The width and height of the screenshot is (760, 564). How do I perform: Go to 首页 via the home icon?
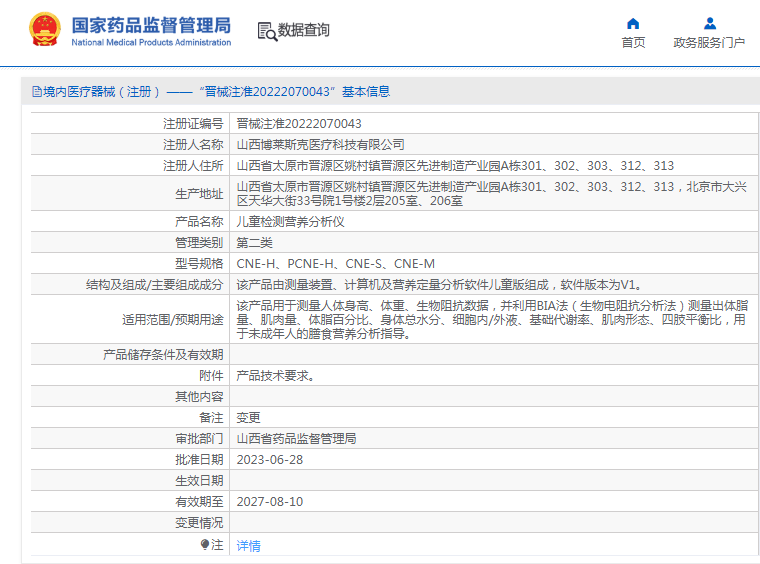[x=633, y=23]
